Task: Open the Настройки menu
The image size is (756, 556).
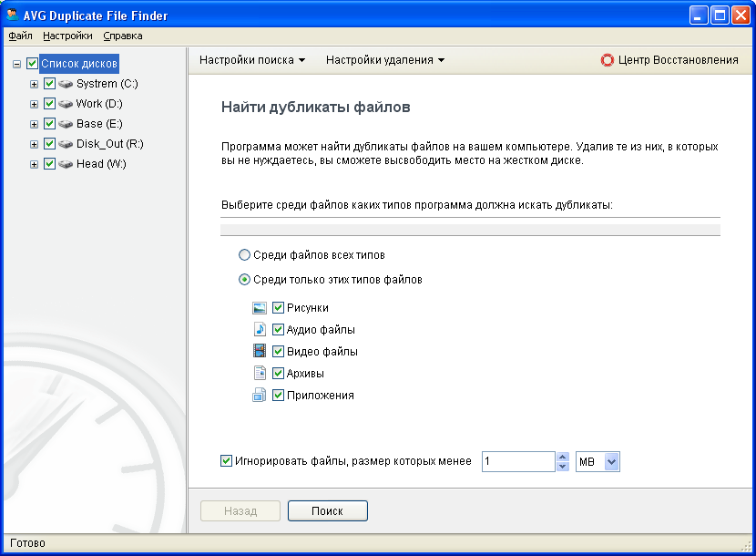Action: tap(67, 36)
